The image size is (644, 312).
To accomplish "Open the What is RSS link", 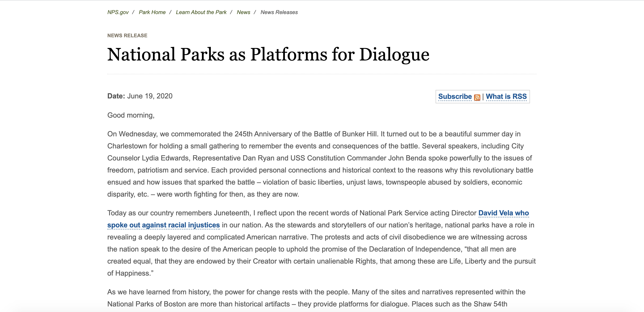I will [x=506, y=96].
